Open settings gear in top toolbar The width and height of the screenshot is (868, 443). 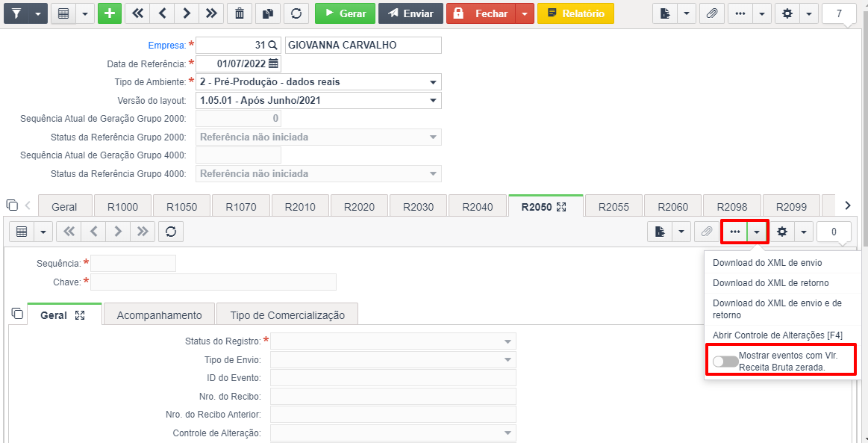pyautogui.click(x=787, y=14)
